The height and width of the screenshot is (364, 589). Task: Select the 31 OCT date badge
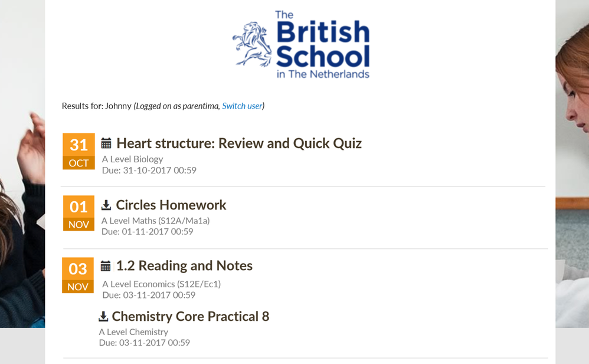pyautogui.click(x=78, y=152)
